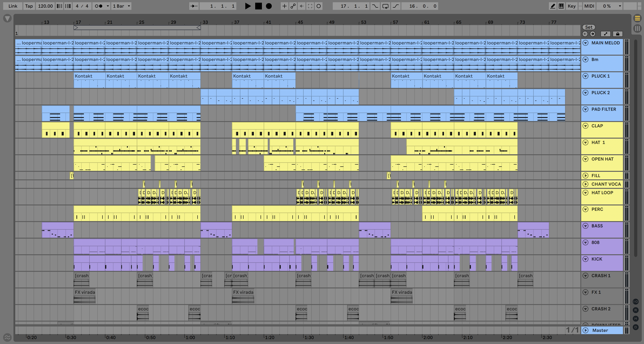Image resolution: width=644 pixels, height=344 pixels.
Task: Enable the Computer MIDI Keyboard icon
Action: click(561, 6)
